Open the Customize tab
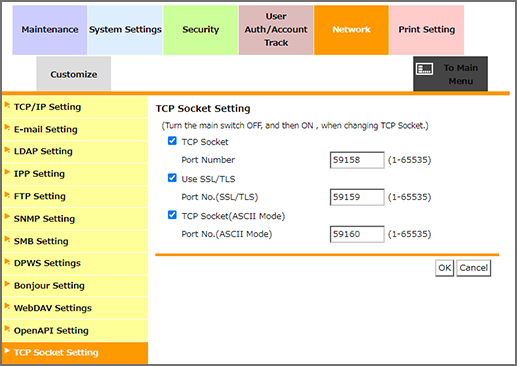This screenshot has width=517, height=366. (74, 74)
